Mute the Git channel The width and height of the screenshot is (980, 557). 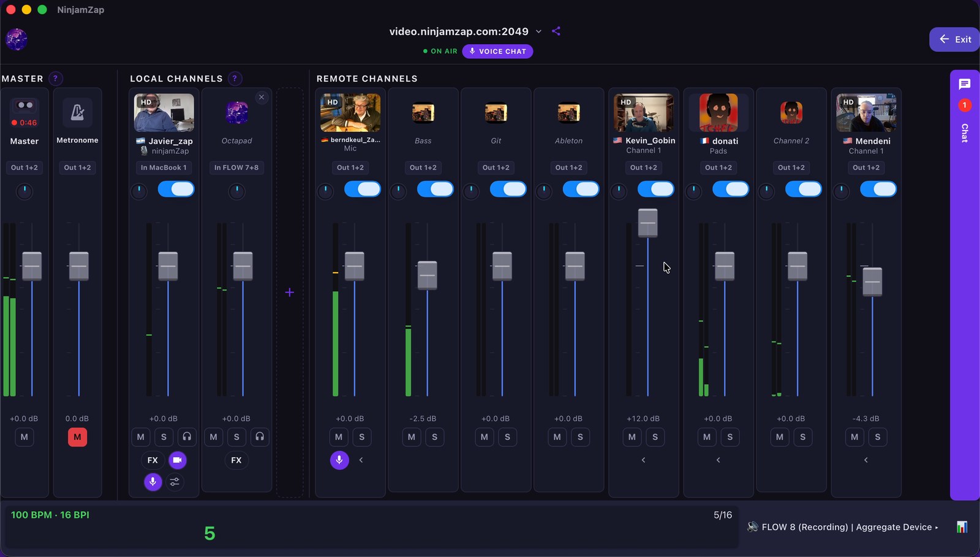[484, 437]
